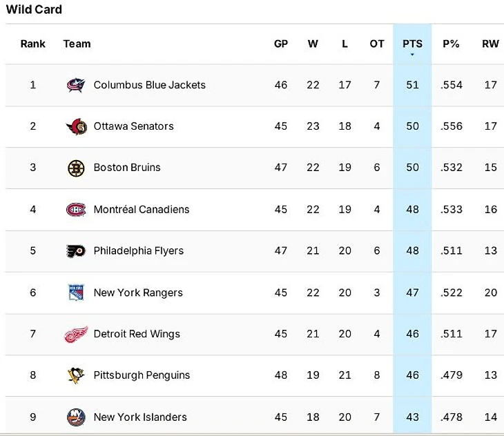504x436 pixels.
Task: Click the Boston Bruins logo
Action: point(76,168)
